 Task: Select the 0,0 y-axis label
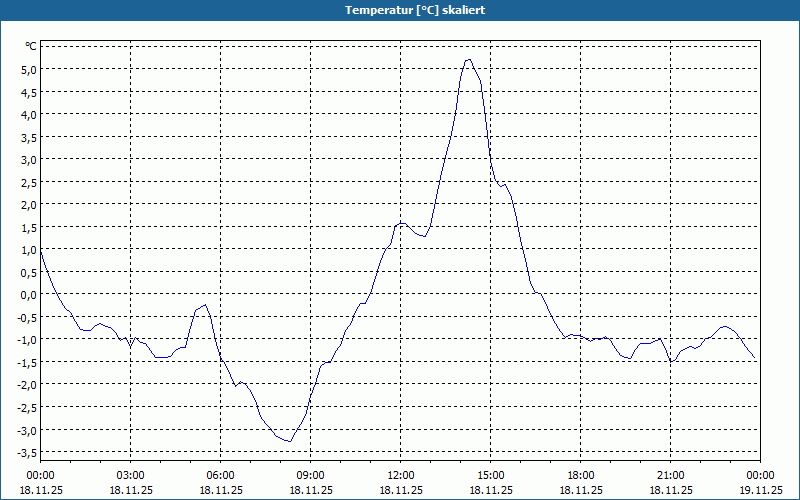coord(29,295)
